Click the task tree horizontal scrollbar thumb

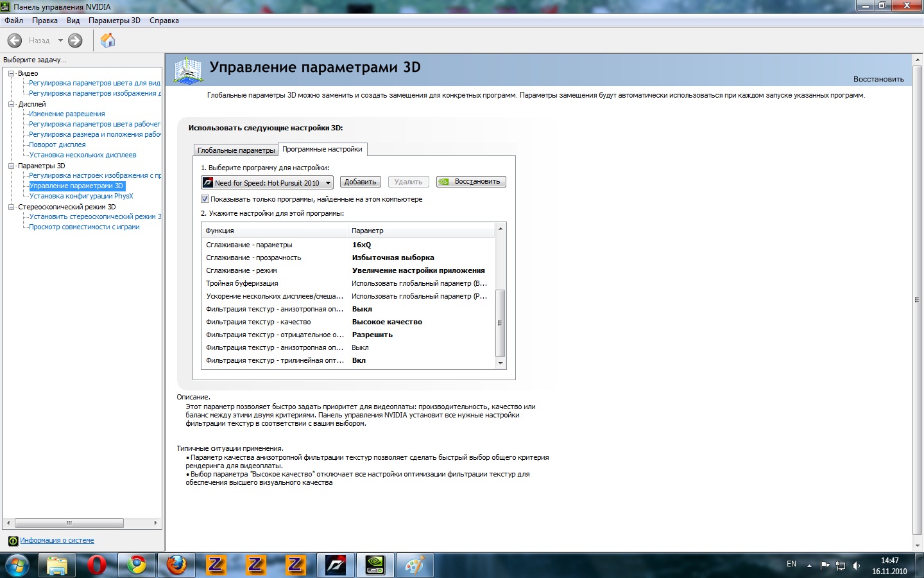(x=69, y=523)
